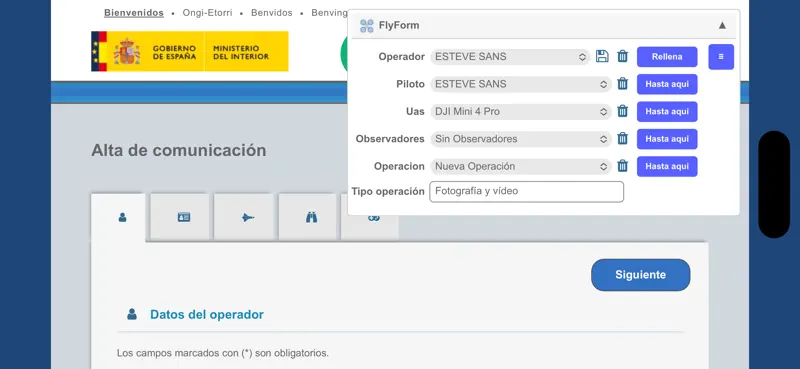The width and height of the screenshot is (800, 369).
Task: Select the binoculars observers icon tab
Action: click(308, 217)
